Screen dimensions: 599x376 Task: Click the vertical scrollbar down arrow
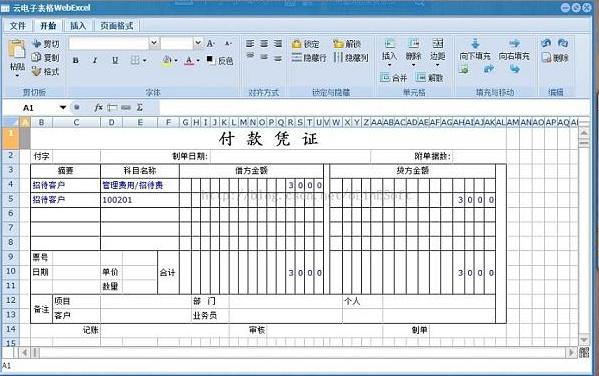584,340
